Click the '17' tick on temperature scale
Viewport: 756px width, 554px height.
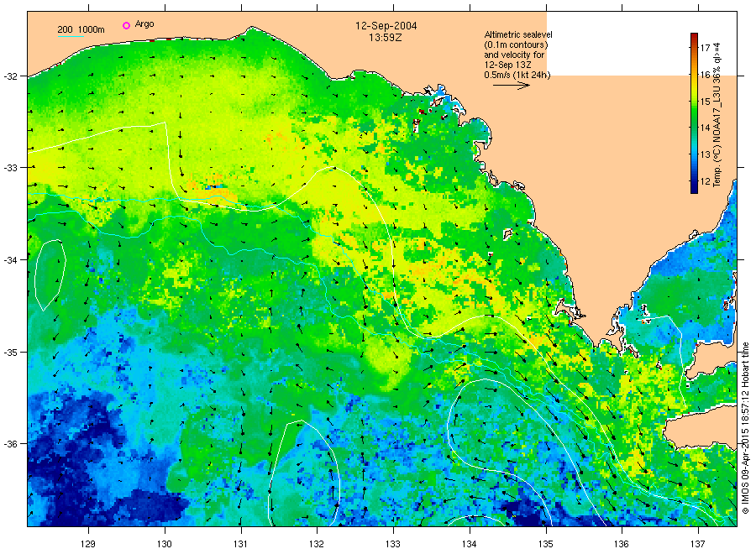(x=706, y=48)
